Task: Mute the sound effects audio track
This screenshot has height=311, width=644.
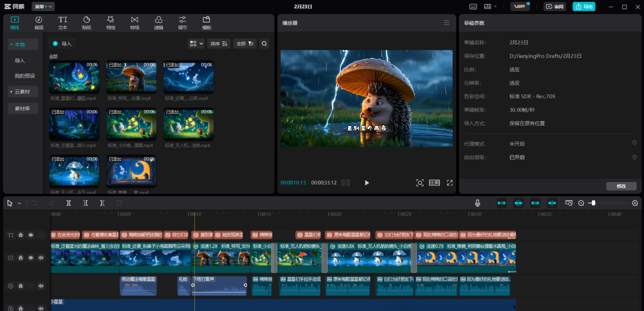Action: 41,286
